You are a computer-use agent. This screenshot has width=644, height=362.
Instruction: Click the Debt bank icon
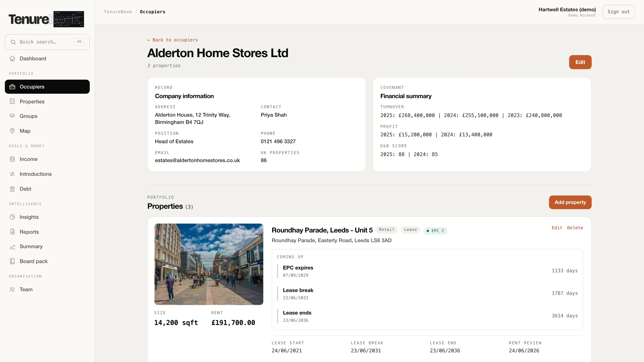tap(12, 189)
